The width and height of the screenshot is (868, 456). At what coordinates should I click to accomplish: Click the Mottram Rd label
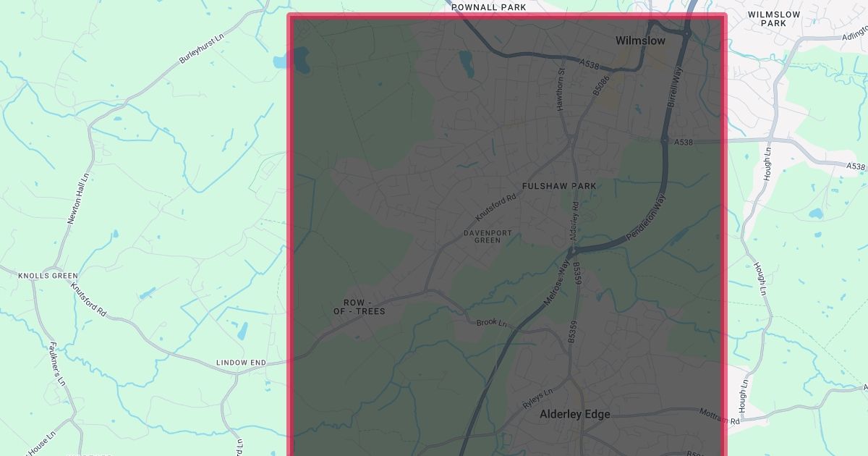pos(720,416)
